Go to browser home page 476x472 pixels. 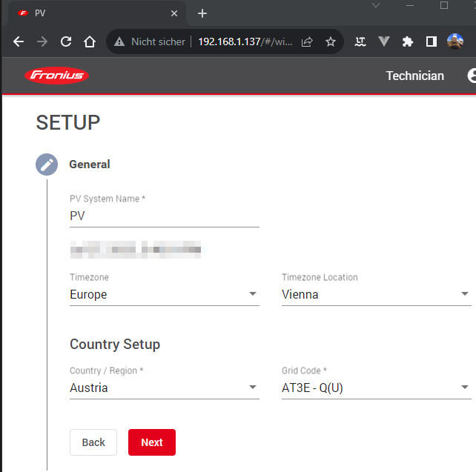point(90,42)
